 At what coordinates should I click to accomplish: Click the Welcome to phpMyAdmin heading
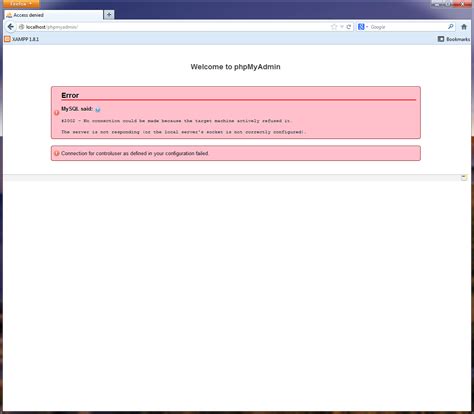[x=235, y=67]
